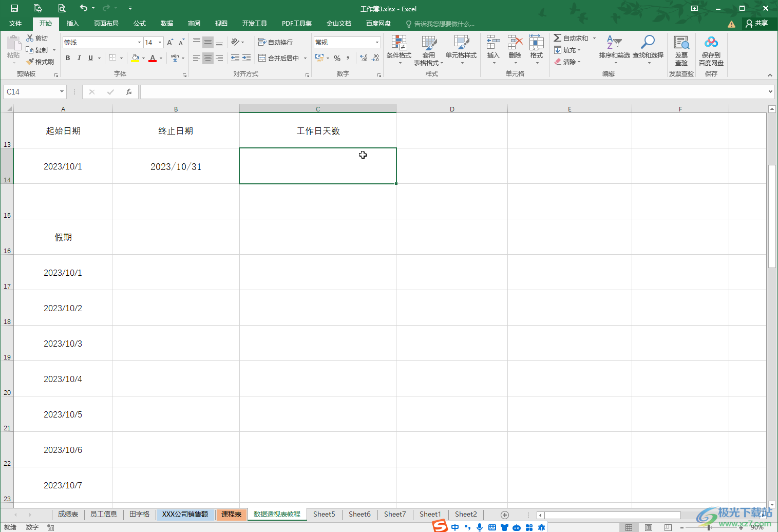Screen dimensions: 778x532
Task: Toggle align right
Action: tap(219, 58)
